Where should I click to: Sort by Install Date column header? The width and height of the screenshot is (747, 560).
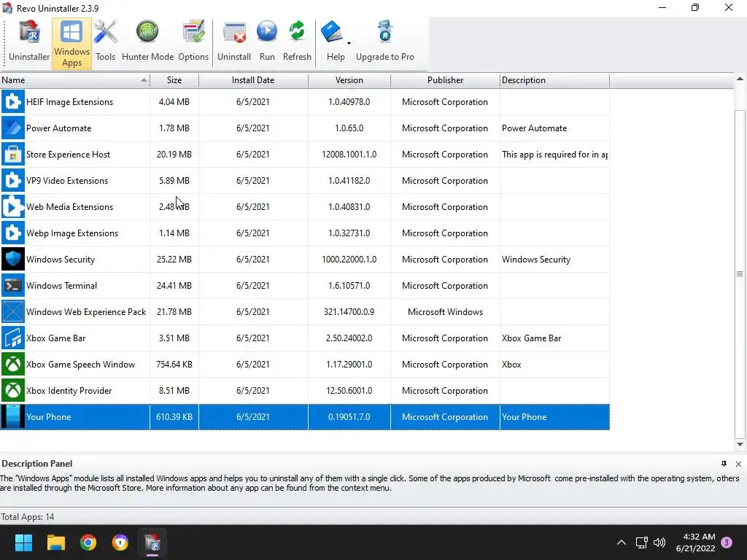tap(253, 80)
